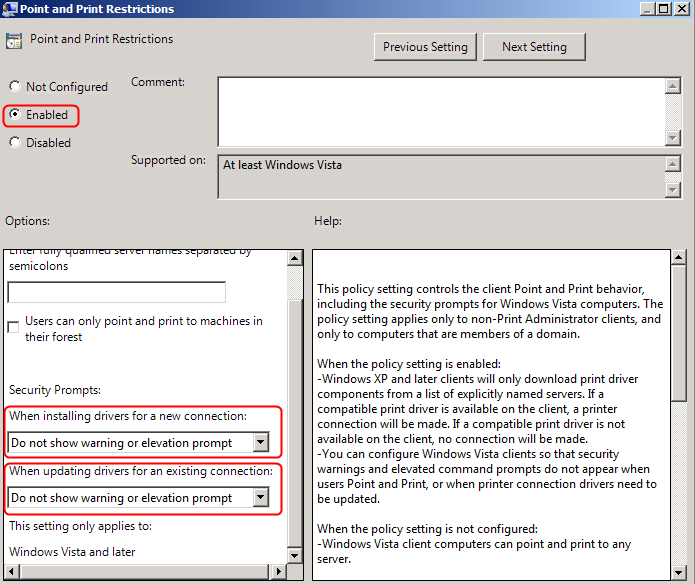Select the Disabled radio button
Image resolution: width=695 pixels, height=584 pixels.
pyautogui.click(x=15, y=142)
